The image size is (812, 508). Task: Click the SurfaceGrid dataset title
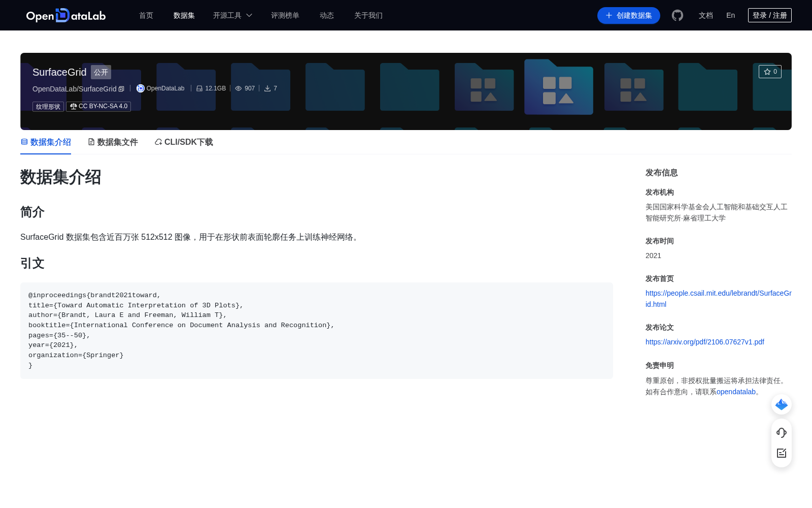coord(59,72)
